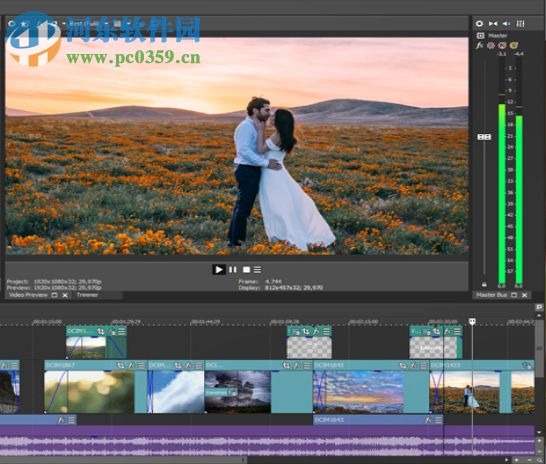Screen dimensions: 546x464
Task: Open event FX on top-track DCIM clip
Action: tap(112, 331)
